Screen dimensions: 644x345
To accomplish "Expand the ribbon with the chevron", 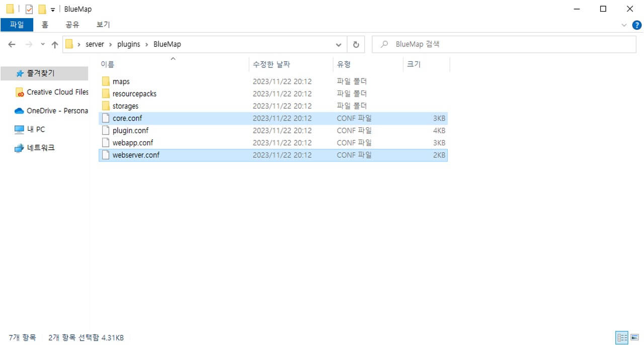I will (624, 25).
